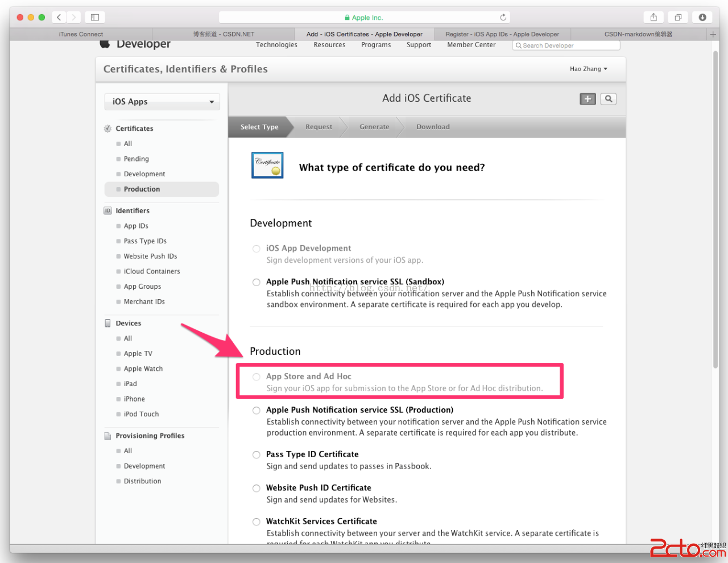Select WatchKit Services Certificate radio button
This screenshot has width=728, height=563.
click(257, 521)
